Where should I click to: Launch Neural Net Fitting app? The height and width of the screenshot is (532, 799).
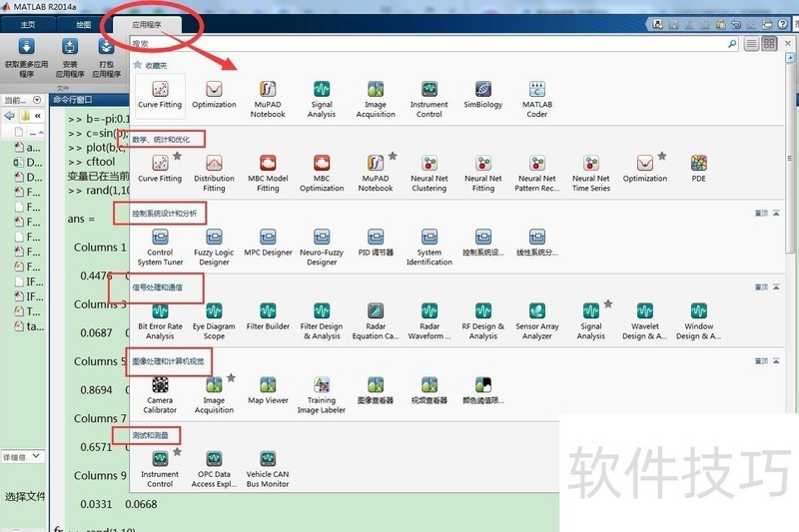click(483, 174)
